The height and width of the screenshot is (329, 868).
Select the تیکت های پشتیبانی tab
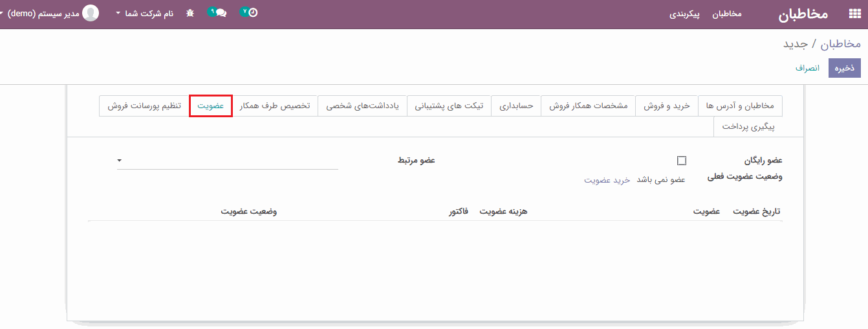tap(449, 106)
